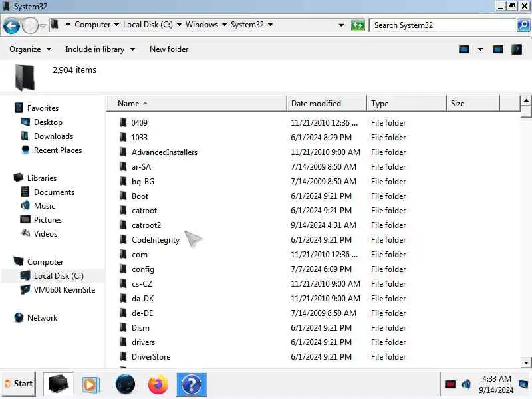Open the recent pages dropdown beside Forward
Image resolution: width=532 pixels, height=399 pixels.
43,25
